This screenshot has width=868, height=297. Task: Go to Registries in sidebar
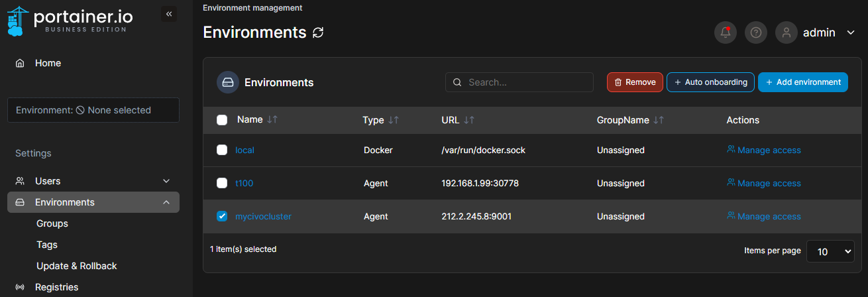click(56, 287)
